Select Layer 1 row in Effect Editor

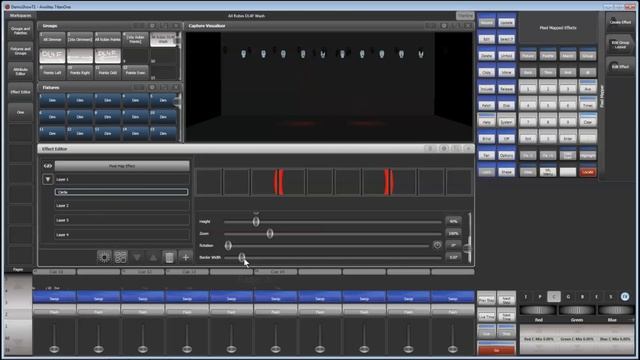122,179
